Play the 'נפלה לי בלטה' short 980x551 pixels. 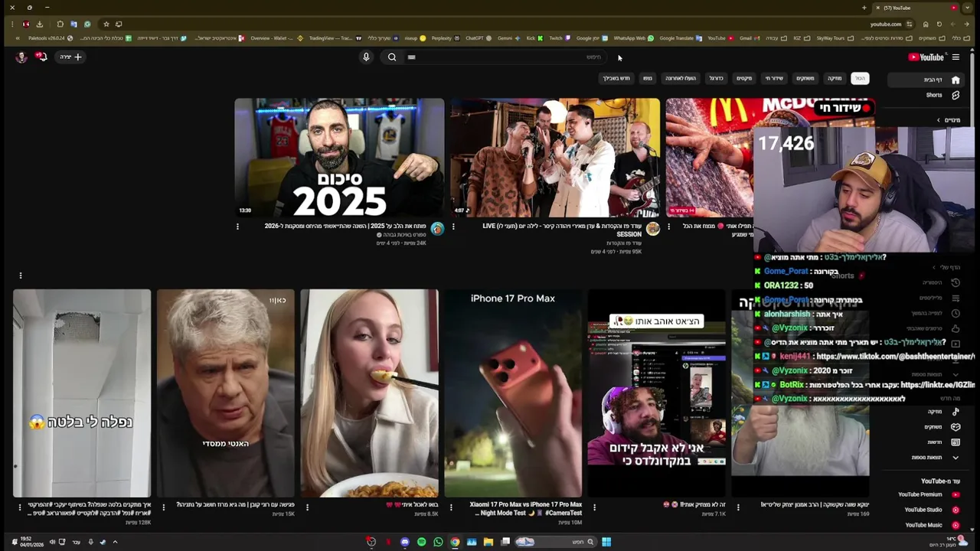[x=82, y=393]
